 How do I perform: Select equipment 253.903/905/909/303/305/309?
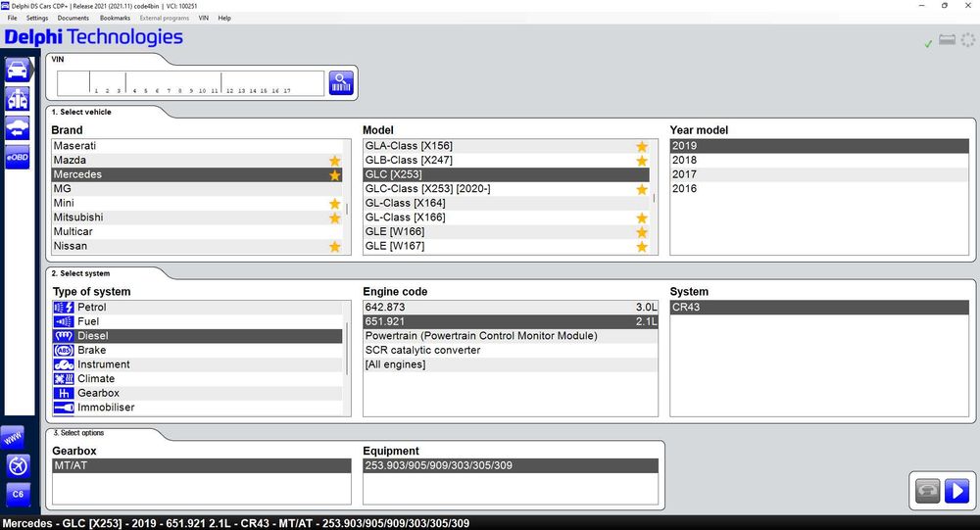click(511, 465)
